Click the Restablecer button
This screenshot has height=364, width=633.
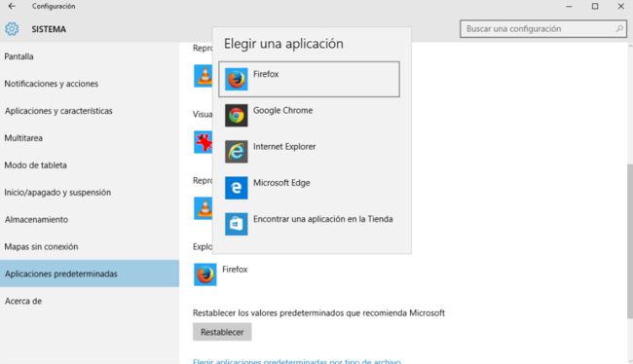click(x=222, y=332)
